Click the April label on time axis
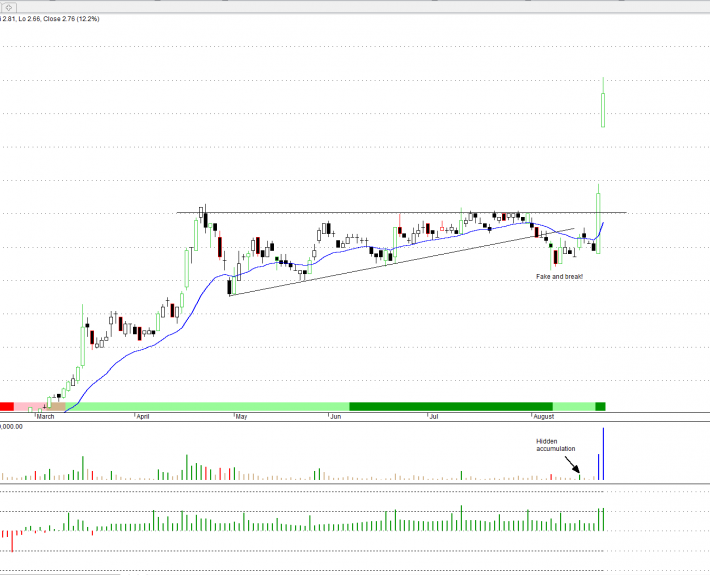 (x=143, y=415)
